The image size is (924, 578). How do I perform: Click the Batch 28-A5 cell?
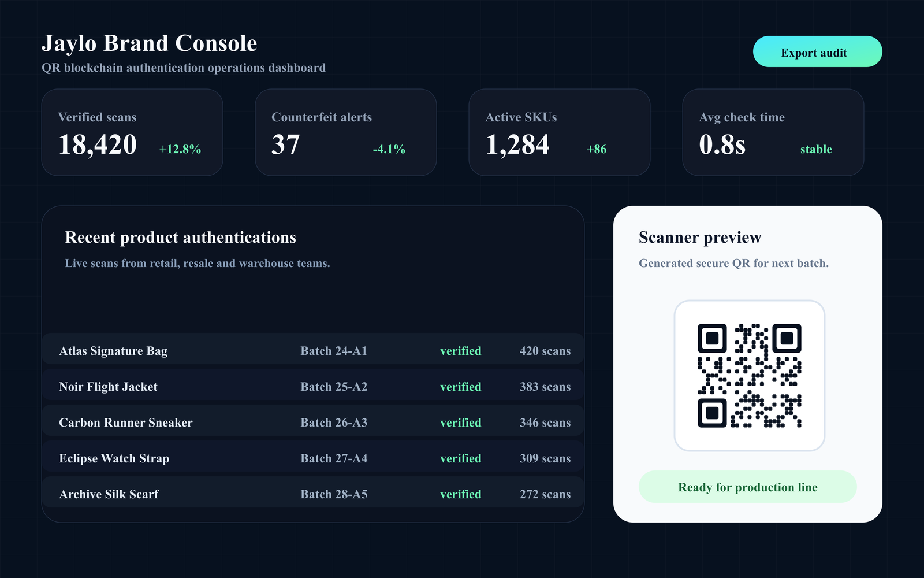pyautogui.click(x=334, y=494)
